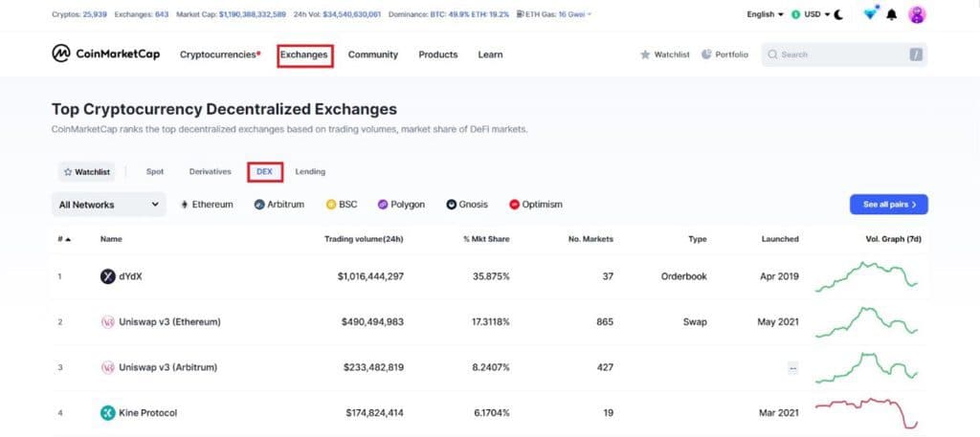Click Market Cap value link
This screenshot has height=437, width=980.
(253, 14)
